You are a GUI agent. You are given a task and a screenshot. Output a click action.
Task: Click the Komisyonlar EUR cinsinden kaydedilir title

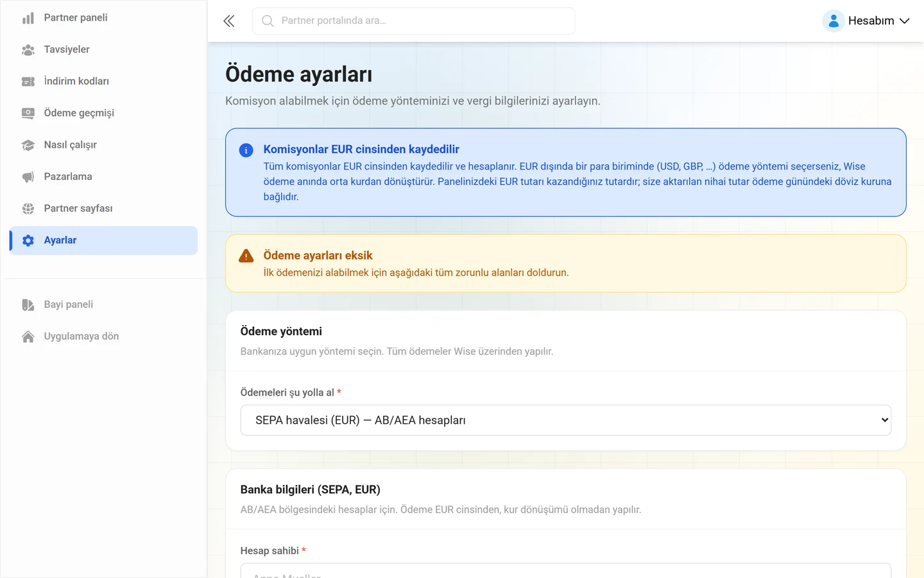pyautogui.click(x=361, y=150)
